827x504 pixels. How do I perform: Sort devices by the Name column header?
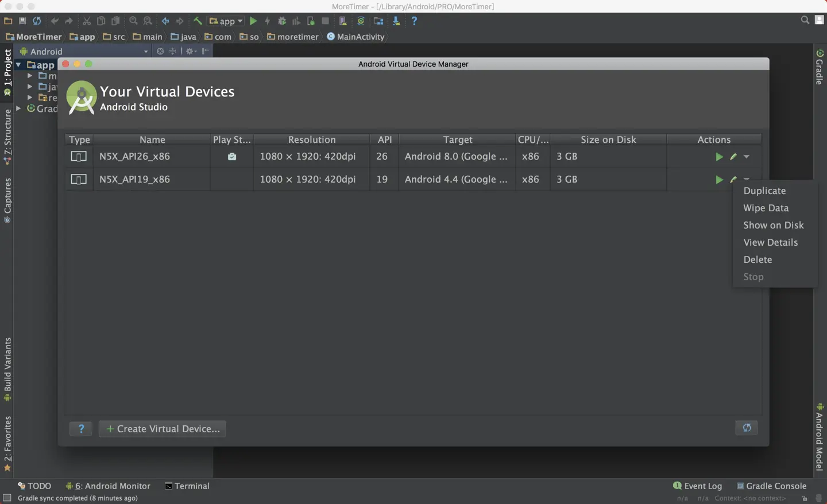pos(152,139)
